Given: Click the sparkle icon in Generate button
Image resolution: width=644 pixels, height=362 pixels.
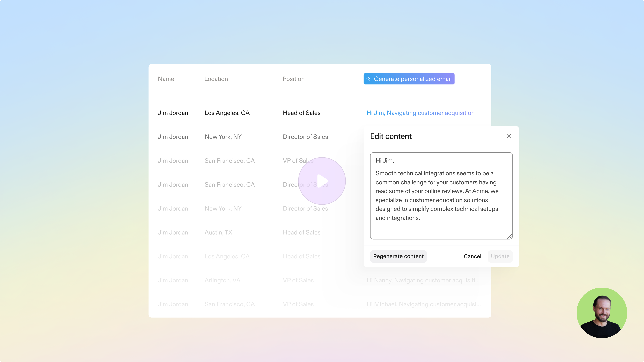Looking at the screenshot, I should click(x=368, y=79).
